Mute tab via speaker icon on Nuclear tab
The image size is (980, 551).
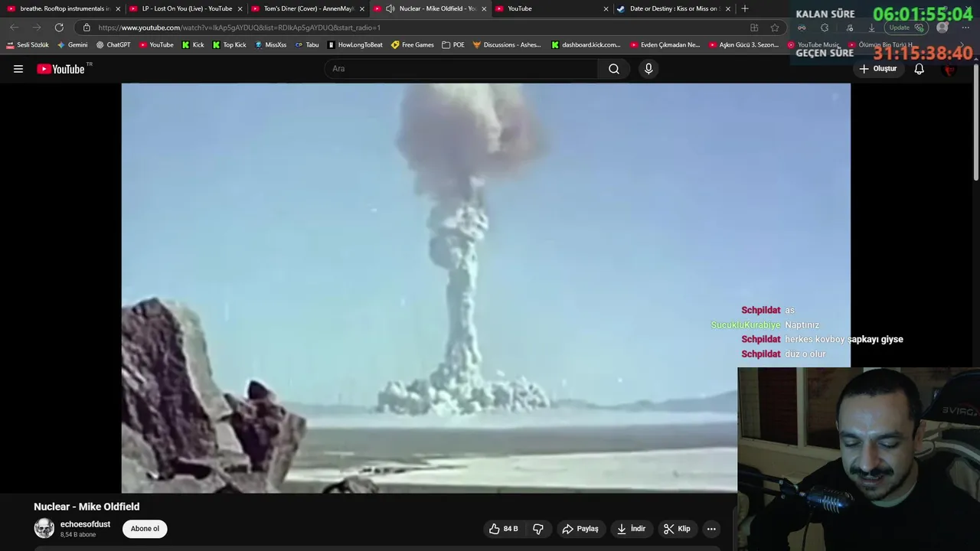[390, 8]
